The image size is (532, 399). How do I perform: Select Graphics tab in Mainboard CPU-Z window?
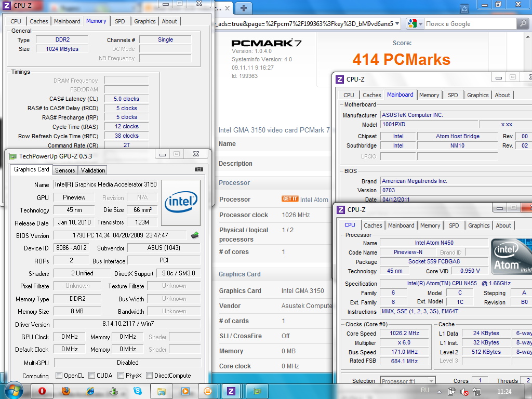[x=477, y=95]
